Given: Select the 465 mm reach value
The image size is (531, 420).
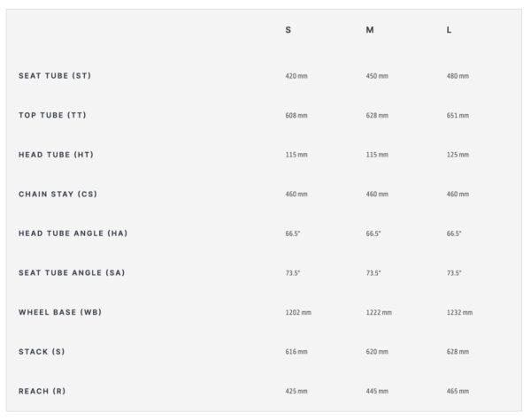Looking at the screenshot, I should pos(458,391).
